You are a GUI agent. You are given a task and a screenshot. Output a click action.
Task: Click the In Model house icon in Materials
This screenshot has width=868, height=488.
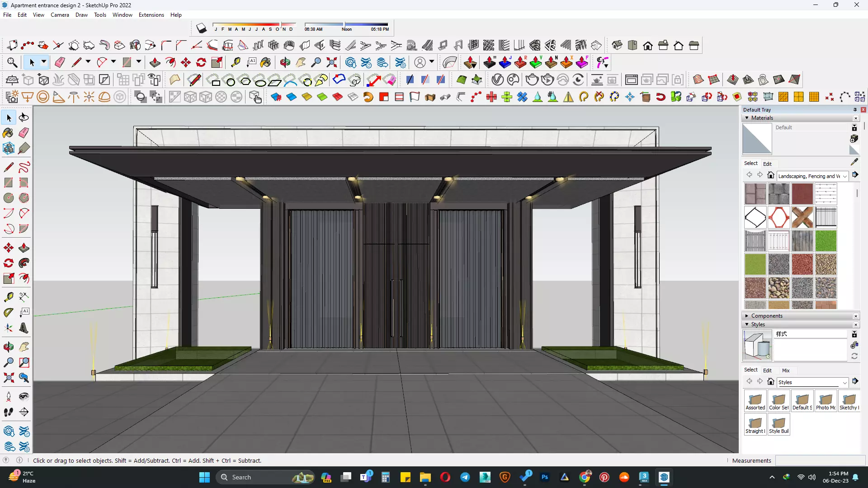[x=771, y=175]
